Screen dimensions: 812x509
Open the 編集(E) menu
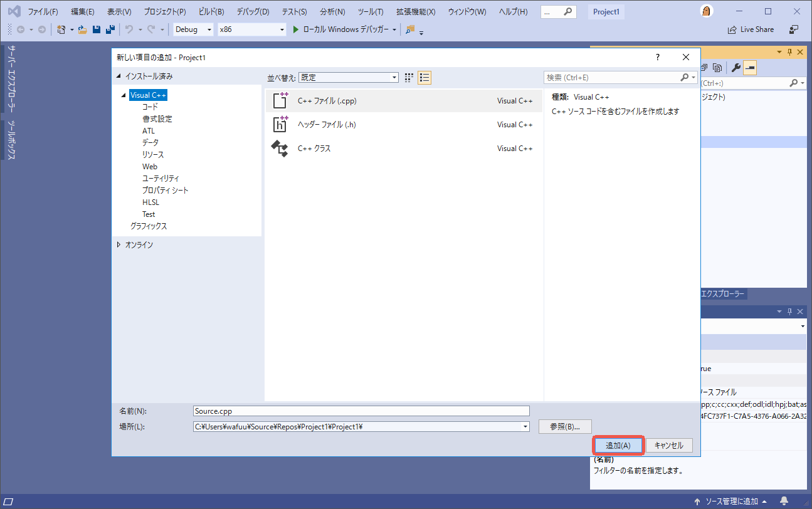83,12
